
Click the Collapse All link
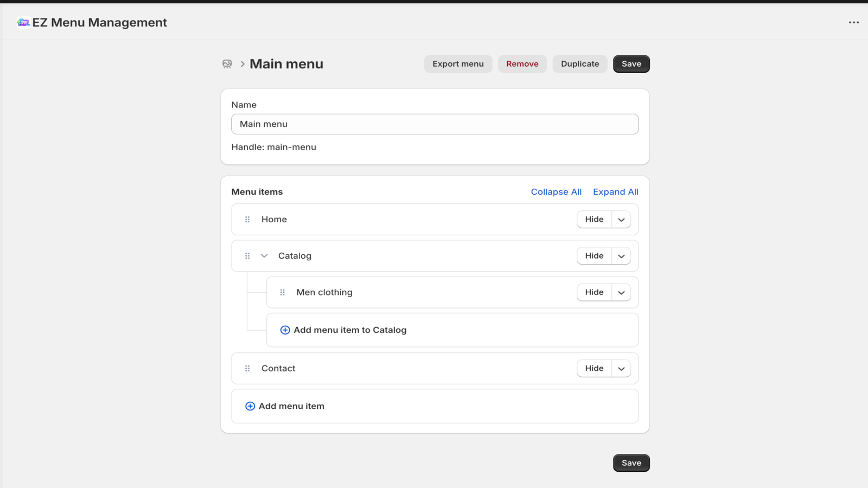556,192
